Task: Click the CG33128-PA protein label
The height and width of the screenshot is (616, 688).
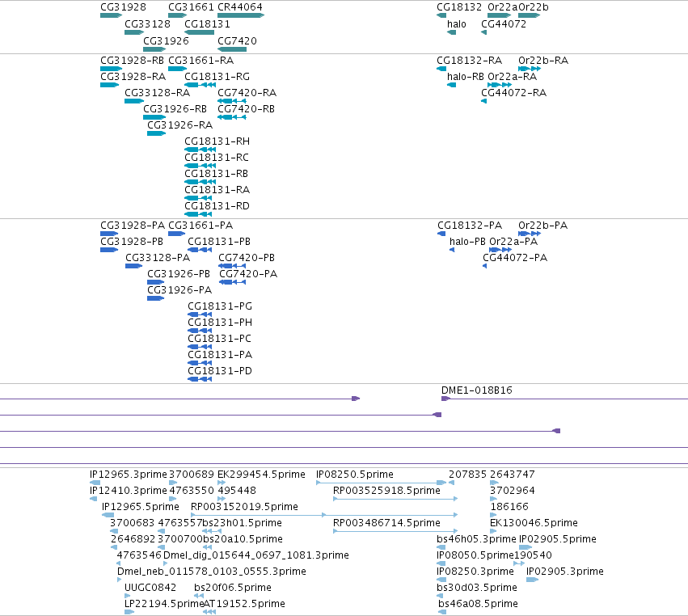Action: point(158,258)
